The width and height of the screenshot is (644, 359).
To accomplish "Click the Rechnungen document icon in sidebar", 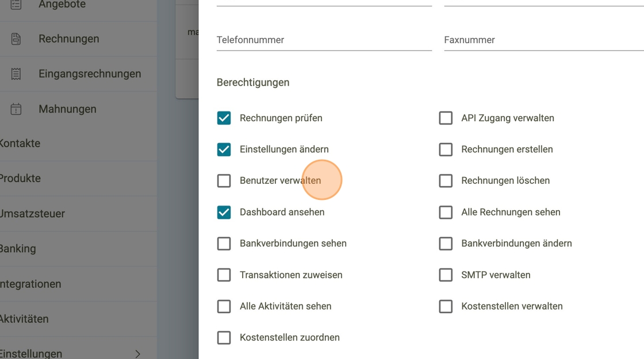I will coord(16,39).
